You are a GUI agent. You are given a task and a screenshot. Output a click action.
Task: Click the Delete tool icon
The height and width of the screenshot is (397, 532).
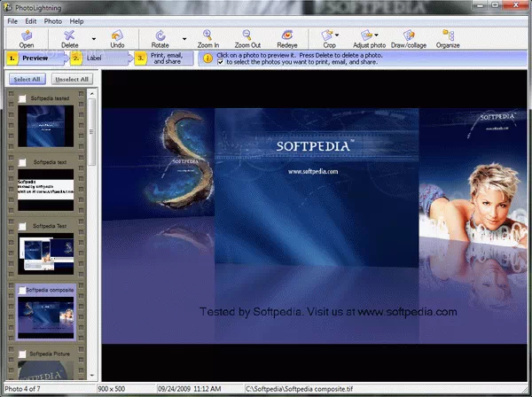click(69, 37)
